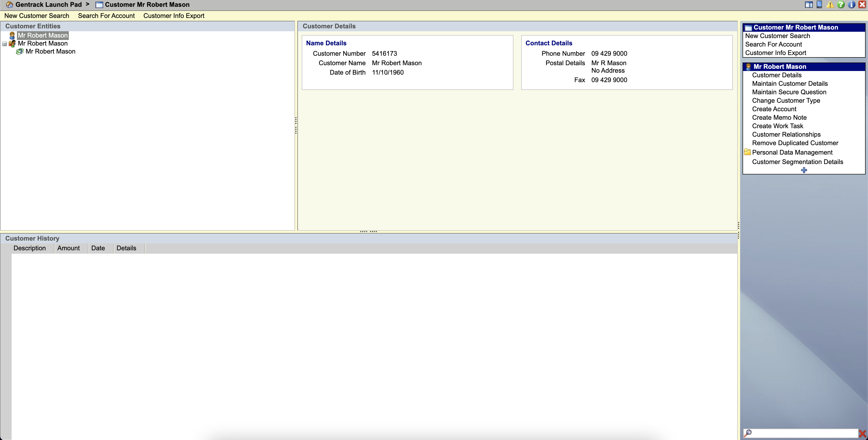
Task: Collapse the second Mr Robert Mason tree node
Action: pos(5,44)
